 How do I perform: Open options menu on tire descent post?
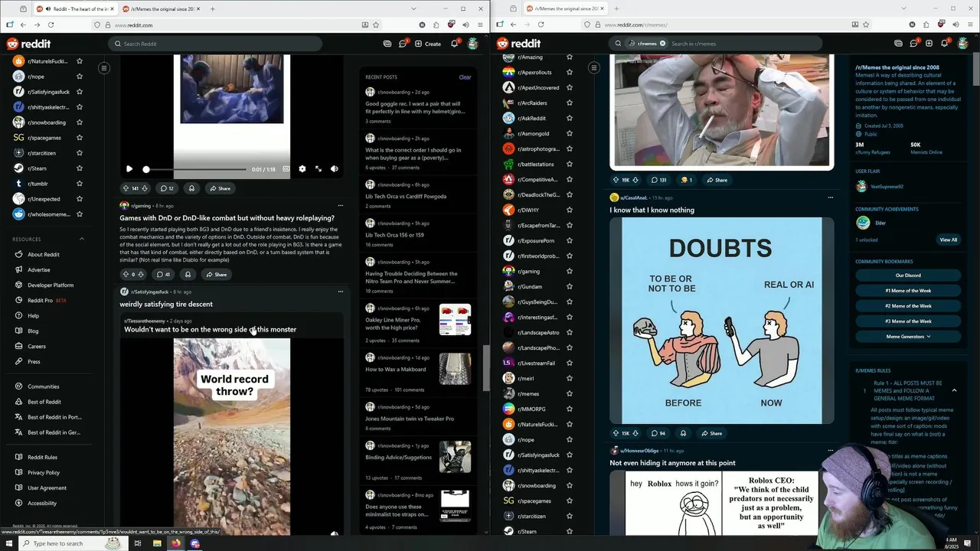[x=341, y=292]
